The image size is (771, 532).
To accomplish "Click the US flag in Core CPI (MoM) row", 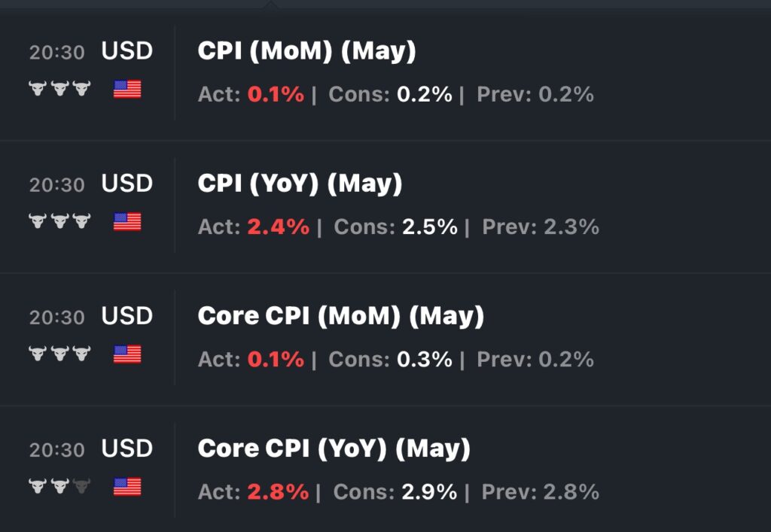I will click(x=127, y=354).
